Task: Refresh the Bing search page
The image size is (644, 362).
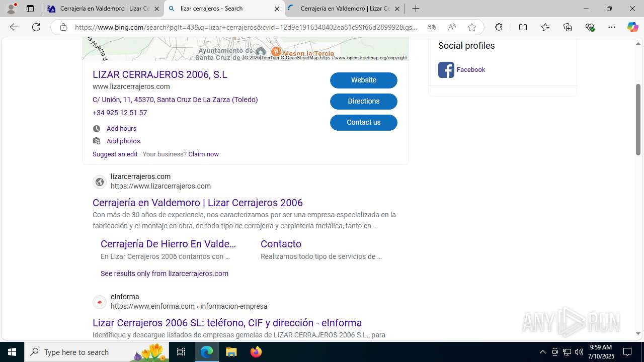Action: [36, 27]
